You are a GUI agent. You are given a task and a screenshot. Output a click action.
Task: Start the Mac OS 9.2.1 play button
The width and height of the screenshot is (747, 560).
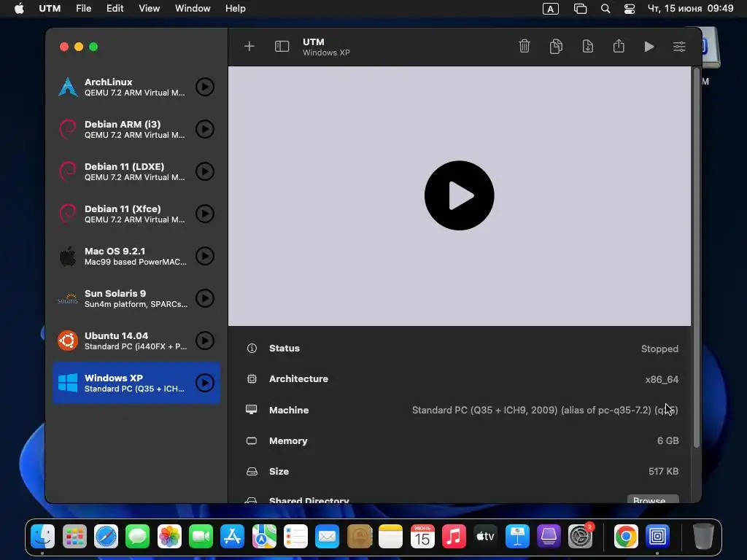pos(205,256)
